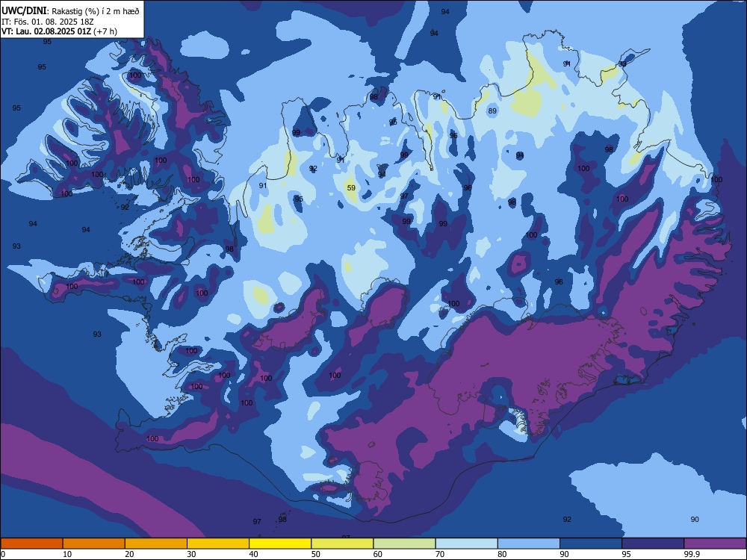This screenshot has width=747, height=560.
Task: Click the orange 10–20 legend swatch
Action: pos(94,544)
